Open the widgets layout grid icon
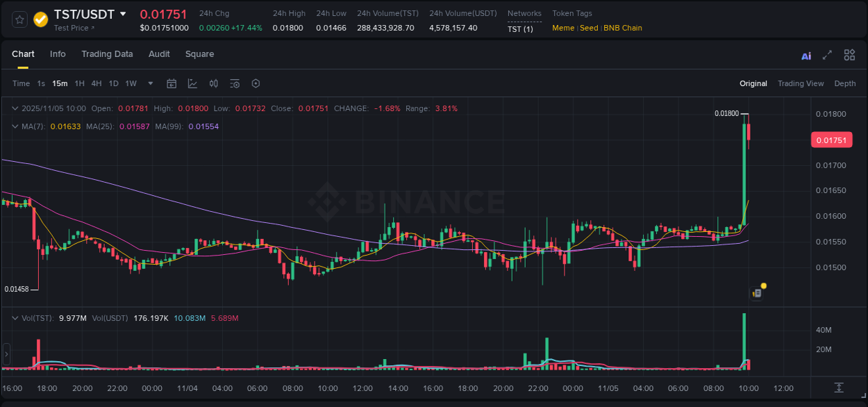This screenshot has width=868, height=407. coord(849,55)
